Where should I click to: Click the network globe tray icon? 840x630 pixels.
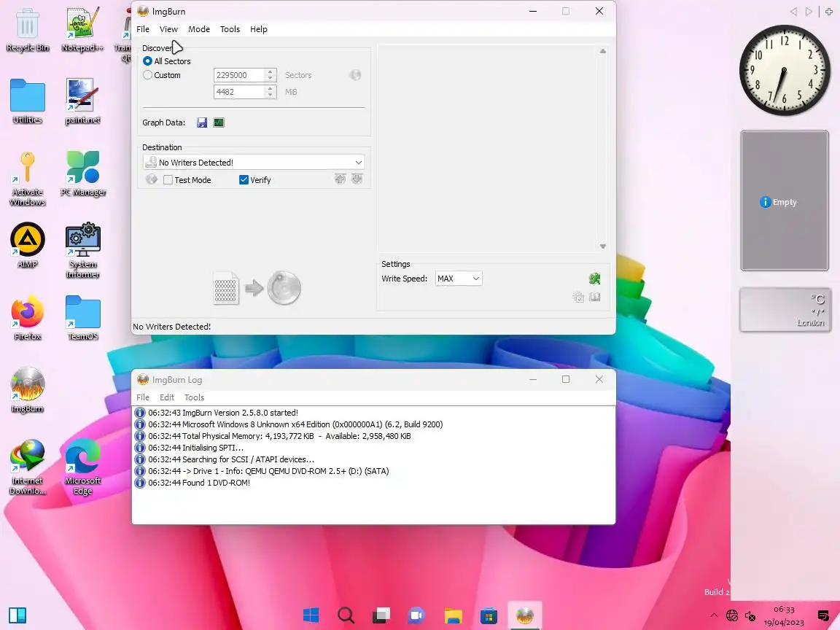pyautogui.click(x=732, y=615)
